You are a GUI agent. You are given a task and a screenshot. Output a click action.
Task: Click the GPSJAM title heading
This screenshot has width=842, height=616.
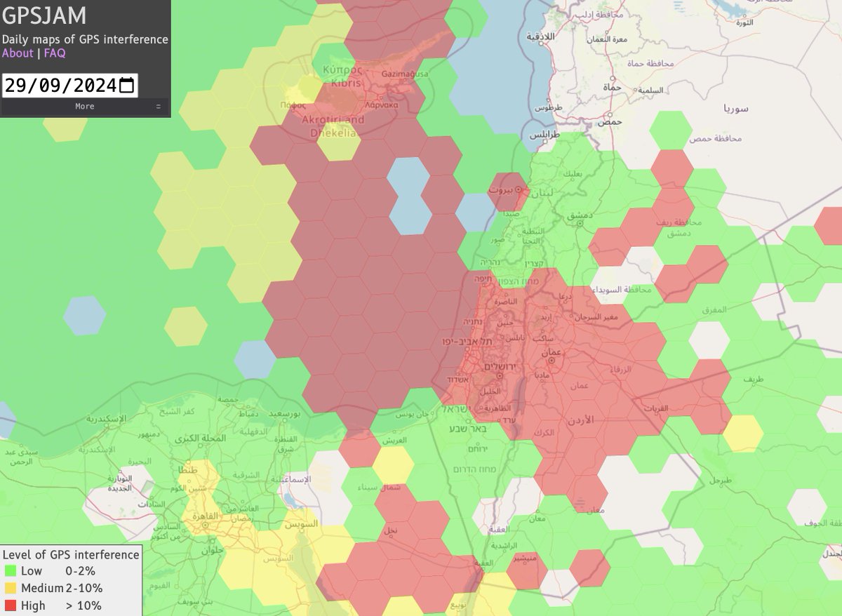(x=44, y=15)
